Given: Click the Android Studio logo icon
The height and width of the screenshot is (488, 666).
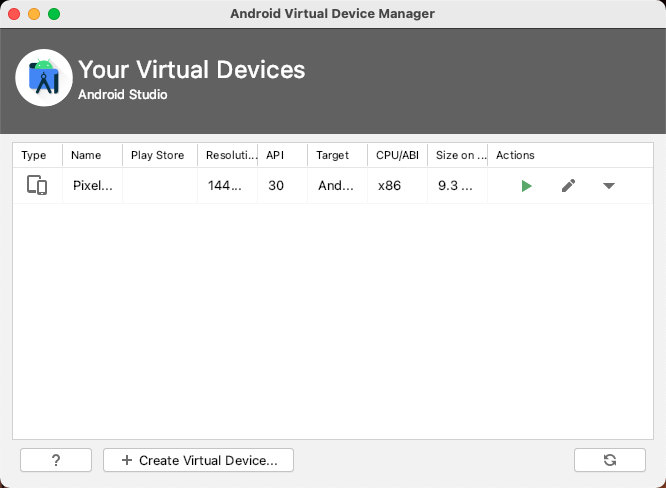Looking at the screenshot, I should click(x=44, y=77).
